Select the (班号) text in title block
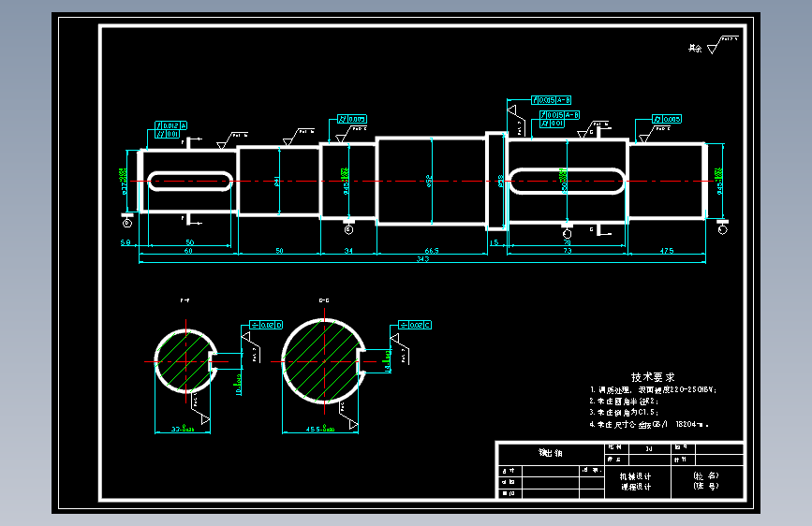Screen dimensions: 812x526 coord(706,486)
